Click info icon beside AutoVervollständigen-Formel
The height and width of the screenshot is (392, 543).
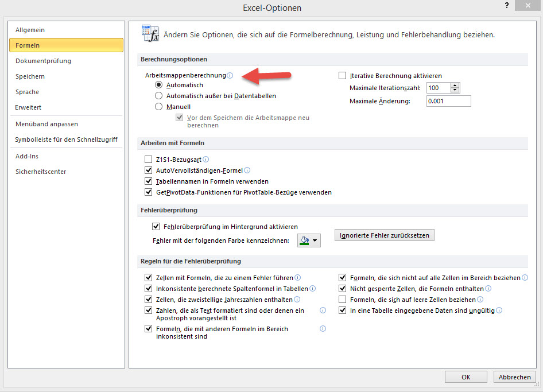pyautogui.click(x=247, y=170)
